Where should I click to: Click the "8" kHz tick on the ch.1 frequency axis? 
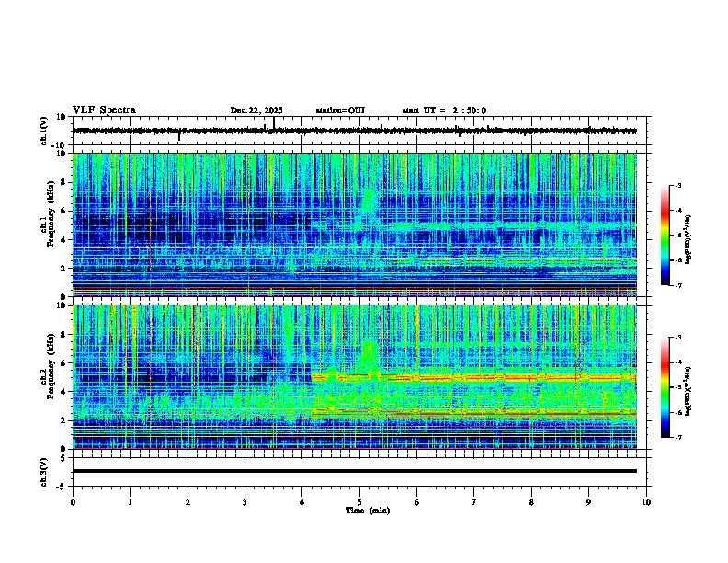coord(64,182)
